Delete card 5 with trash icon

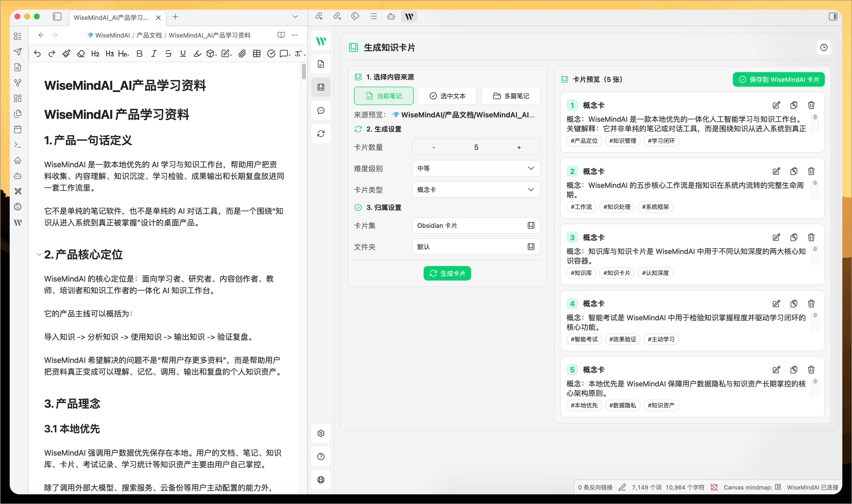811,369
